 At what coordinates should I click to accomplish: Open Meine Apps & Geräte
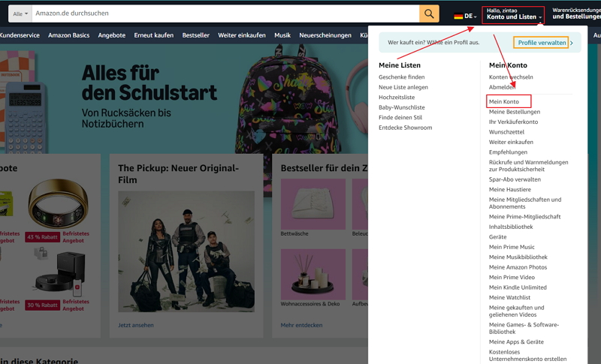[516, 341]
